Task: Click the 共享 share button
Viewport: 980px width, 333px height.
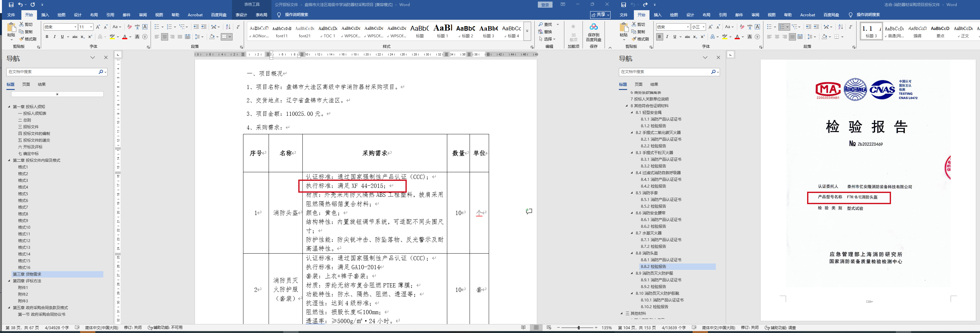Action: pyautogui.click(x=600, y=14)
